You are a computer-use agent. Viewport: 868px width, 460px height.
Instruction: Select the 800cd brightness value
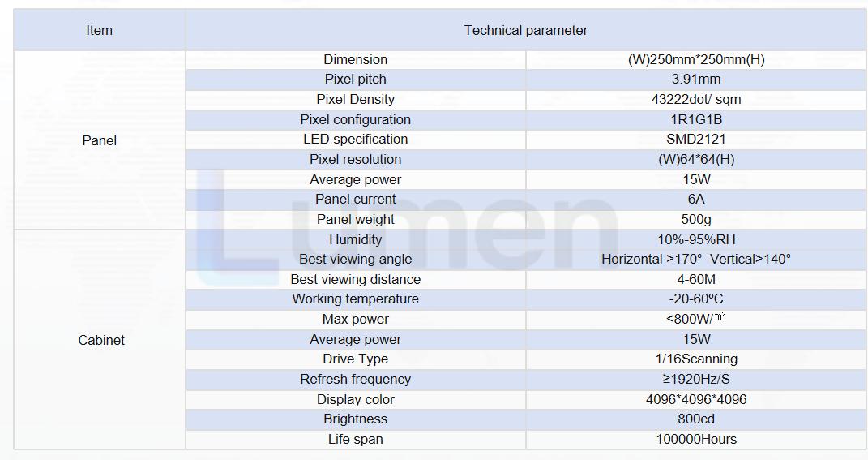(696, 419)
